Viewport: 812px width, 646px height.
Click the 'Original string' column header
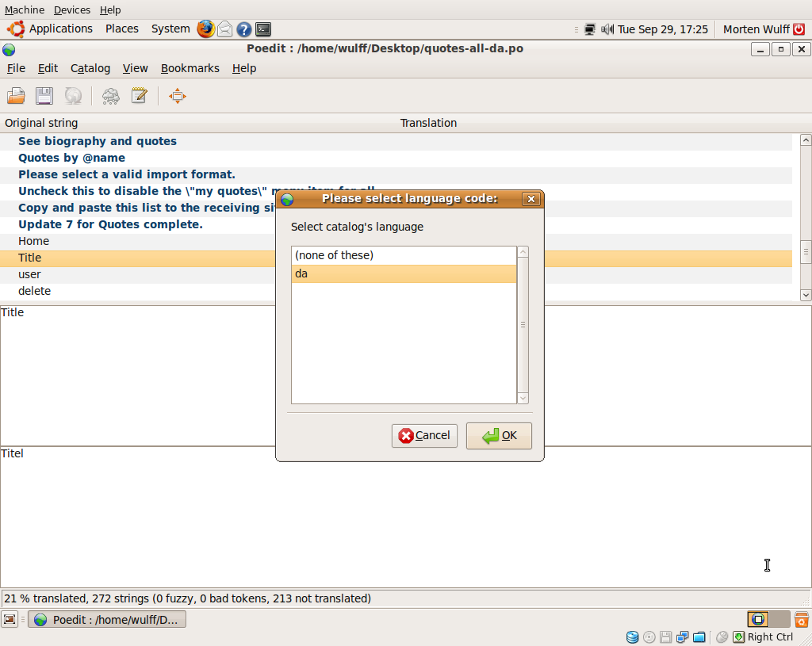pos(41,123)
